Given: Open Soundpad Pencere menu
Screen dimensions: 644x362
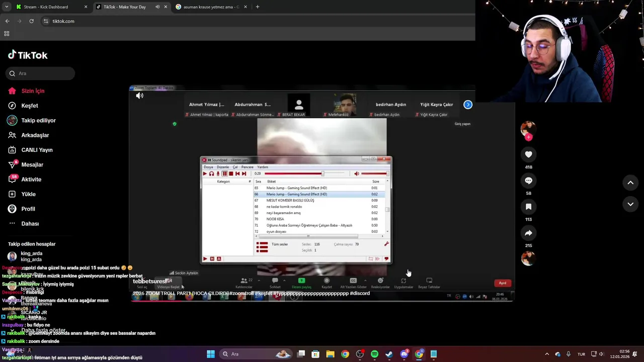Looking at the screenshot, I should 248,167.
